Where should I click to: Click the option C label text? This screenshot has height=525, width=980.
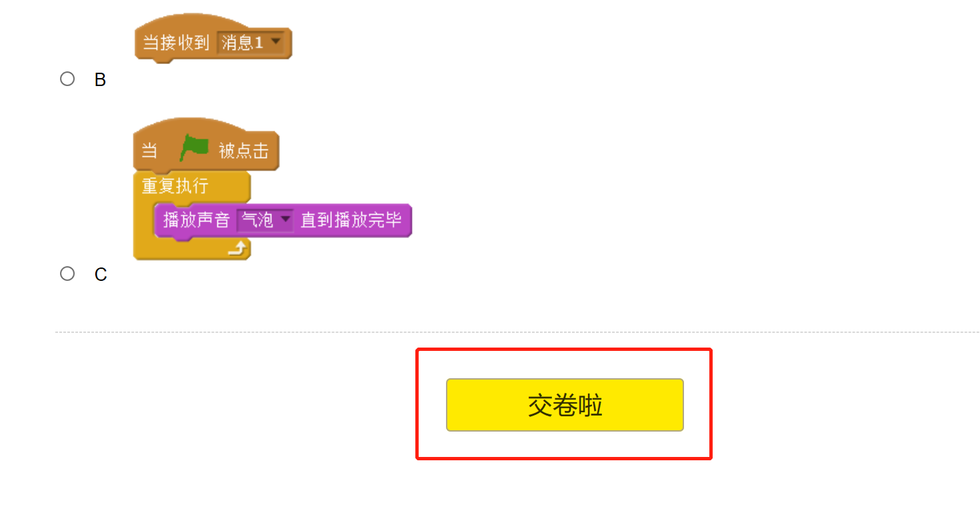click(x=101, y=275)
